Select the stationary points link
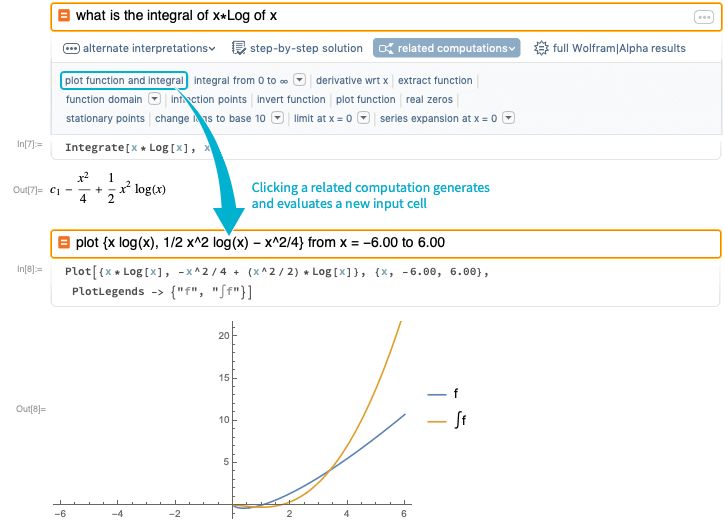 (105, 118)
